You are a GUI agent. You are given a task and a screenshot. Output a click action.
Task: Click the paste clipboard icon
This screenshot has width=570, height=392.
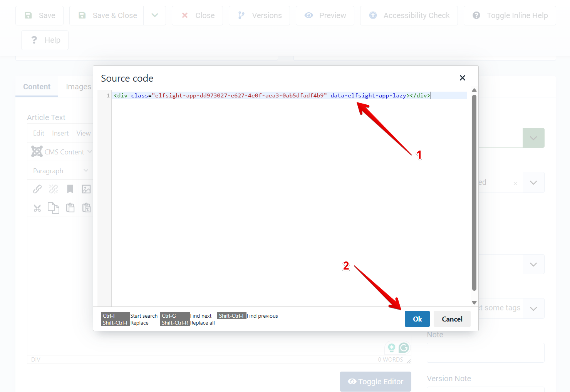[x=70, y=208]
